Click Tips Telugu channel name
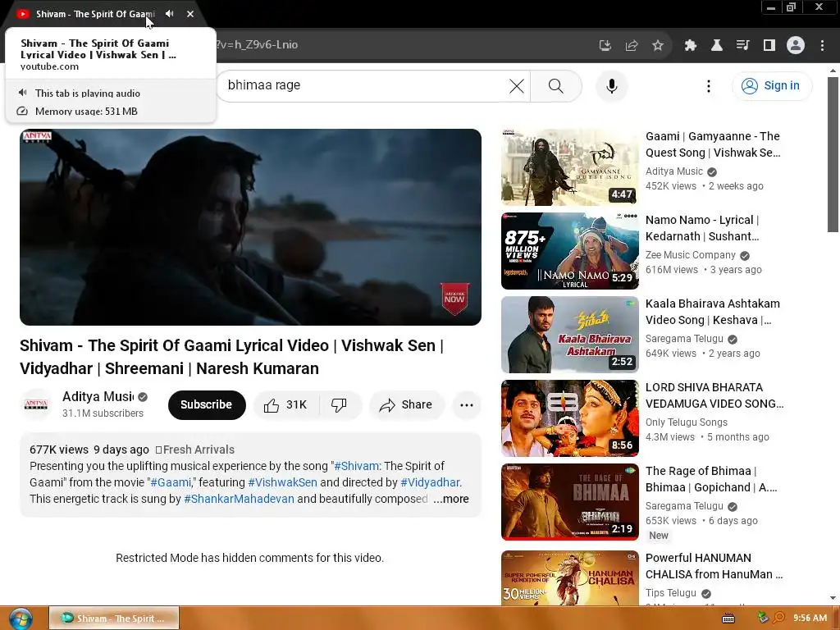Image resolution: width=840 pixels, height=630 pixels. 671,593
